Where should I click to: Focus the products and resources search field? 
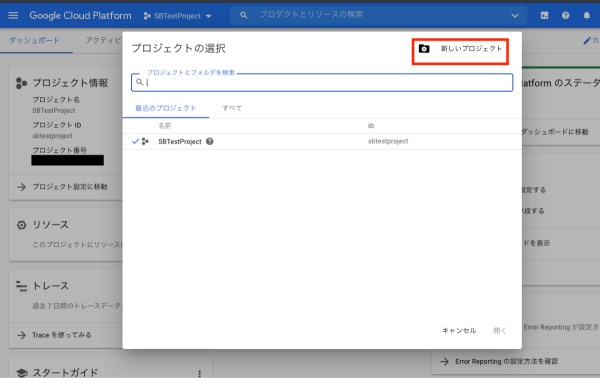[x=379, y=15]
